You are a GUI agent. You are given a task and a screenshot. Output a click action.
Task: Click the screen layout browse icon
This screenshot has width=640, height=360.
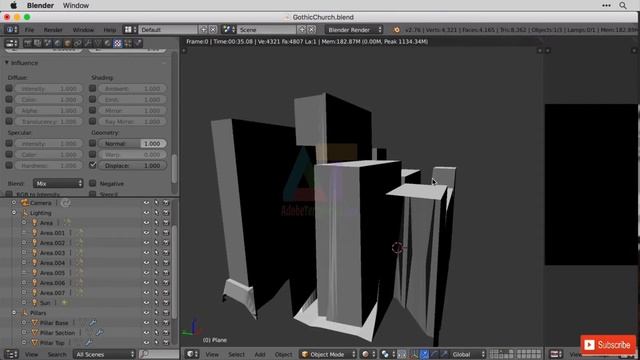pos(130,30)
